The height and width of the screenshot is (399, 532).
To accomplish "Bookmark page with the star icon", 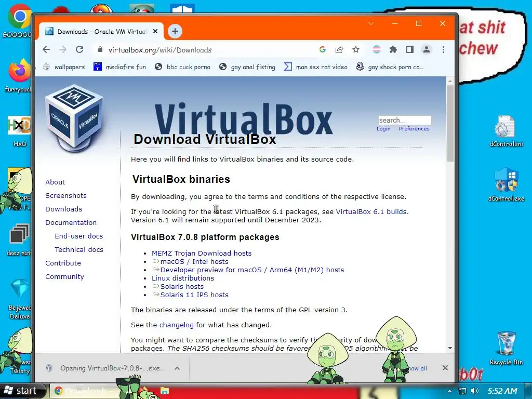I will pyautogui.click(x=355, y=49).
